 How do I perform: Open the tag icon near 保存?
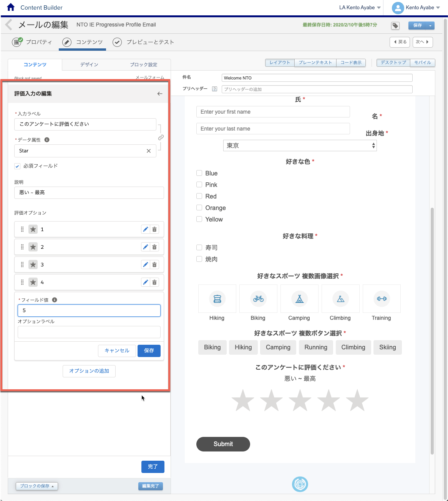(x=395, y=26)
